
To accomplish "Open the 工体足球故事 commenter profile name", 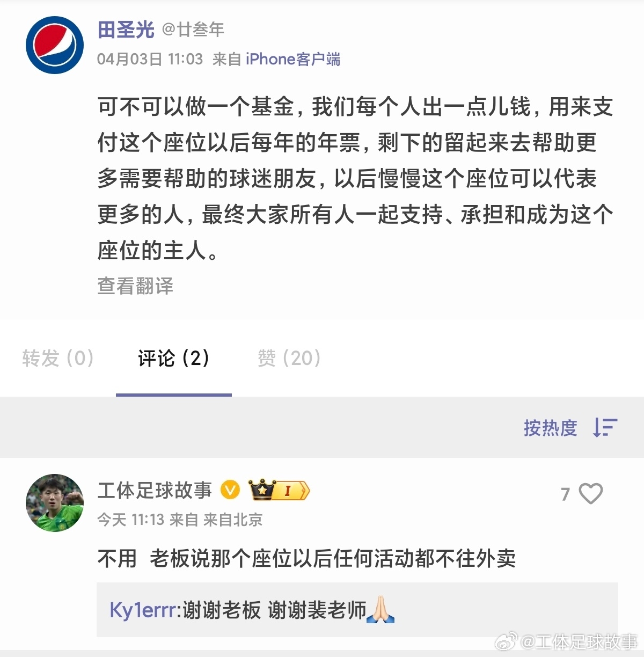I will 155,490.
